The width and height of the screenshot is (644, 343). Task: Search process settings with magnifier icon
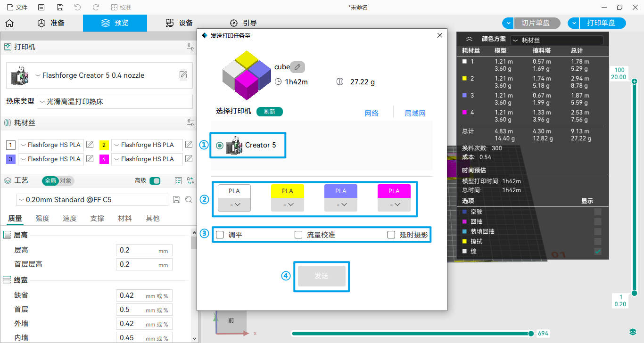(x=189, y=200)
